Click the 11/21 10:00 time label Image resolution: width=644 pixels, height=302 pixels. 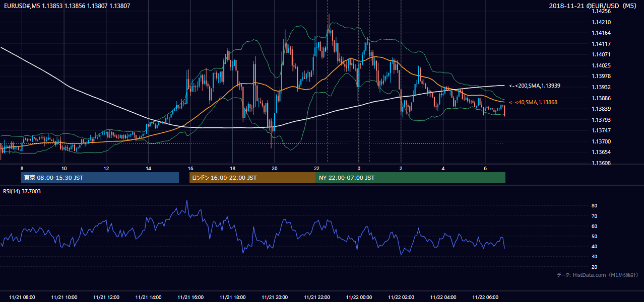pos(64,297)
